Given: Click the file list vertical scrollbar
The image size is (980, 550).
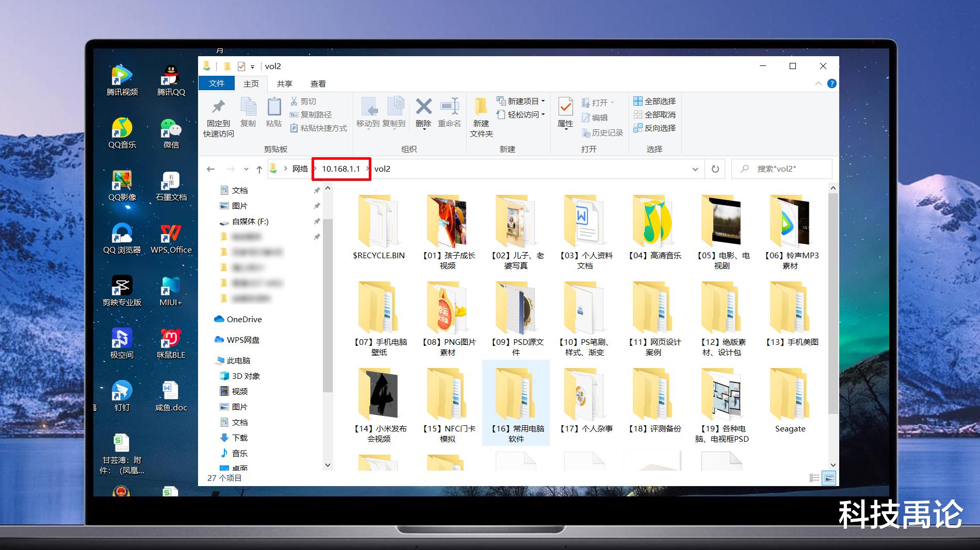Looking at the screenshot, I should [833, 304].
